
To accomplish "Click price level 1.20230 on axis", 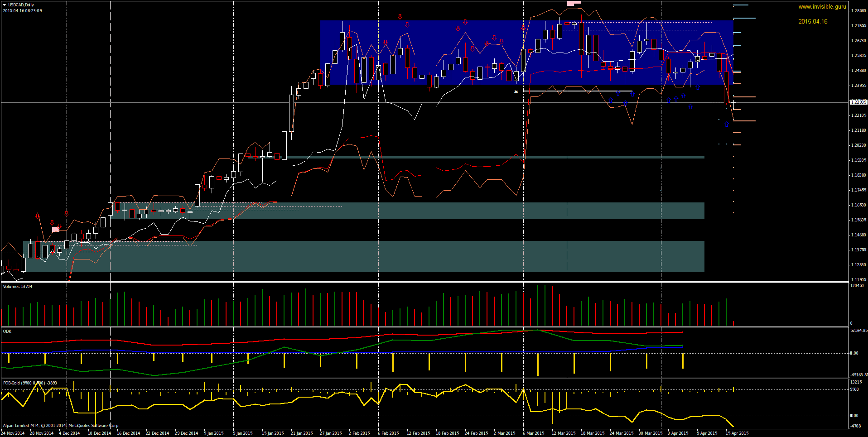I will pos(858,145).
